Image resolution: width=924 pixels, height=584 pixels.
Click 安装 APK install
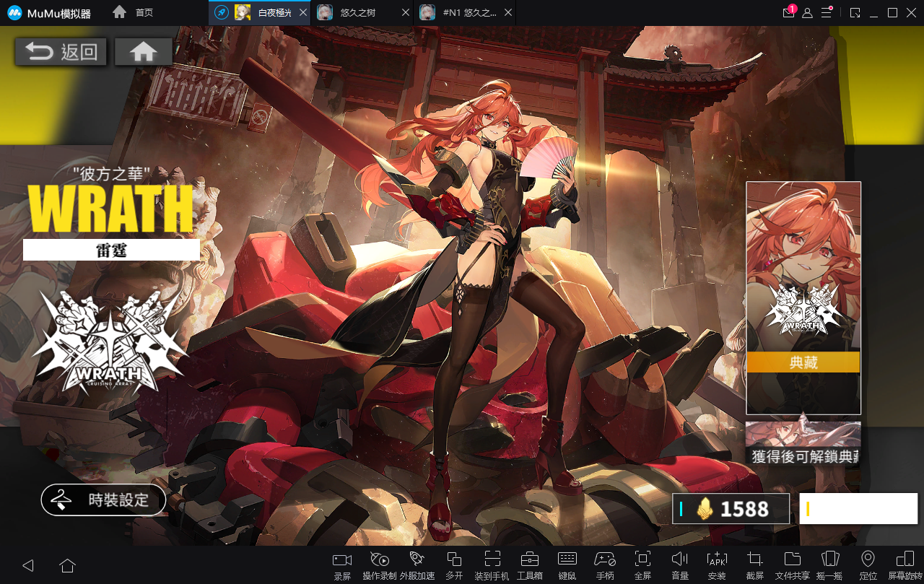click(717, 566)
